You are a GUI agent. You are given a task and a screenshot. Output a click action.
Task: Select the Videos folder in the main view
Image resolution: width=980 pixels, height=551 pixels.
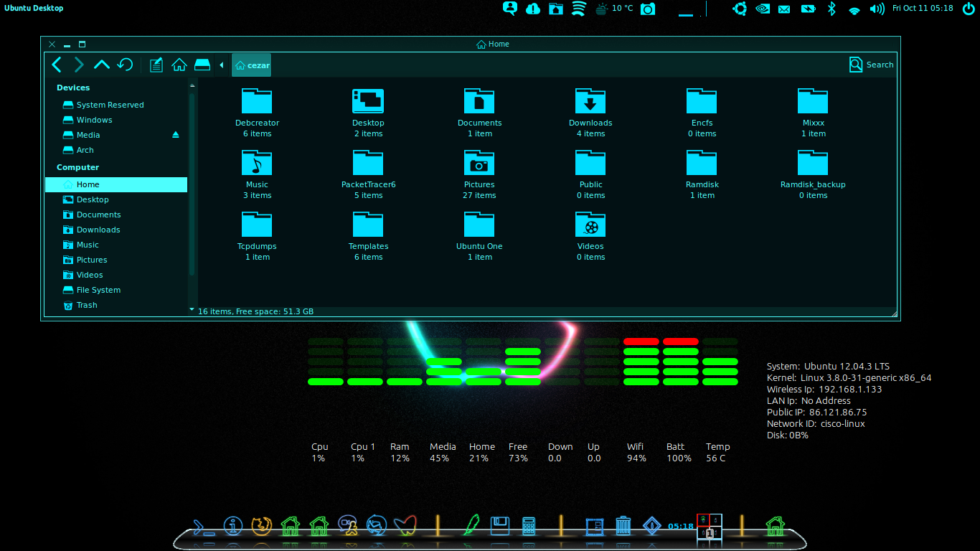(x=590, y=236)
